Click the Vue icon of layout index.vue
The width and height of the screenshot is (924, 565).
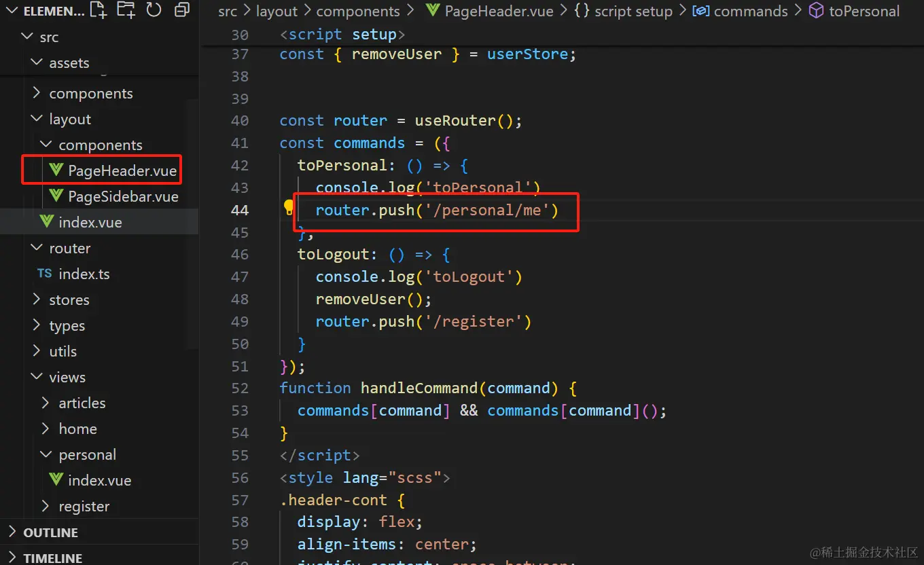(x=47, y=222)
